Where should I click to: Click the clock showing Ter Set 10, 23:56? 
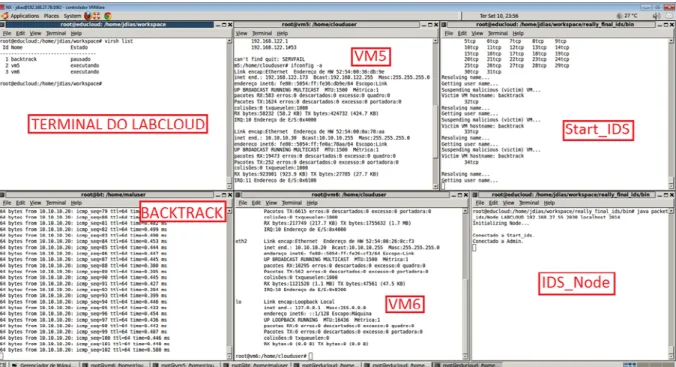[499, 16]
